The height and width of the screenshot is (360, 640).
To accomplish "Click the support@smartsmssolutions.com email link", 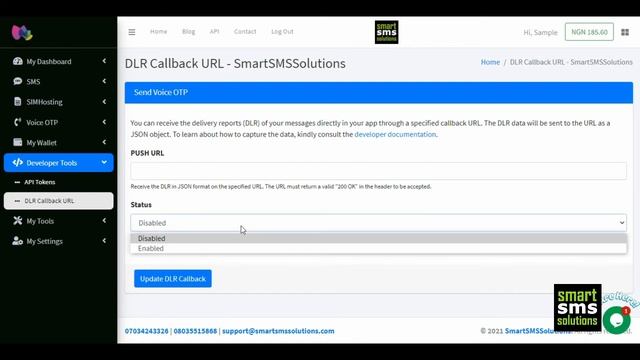I will (x=278, y=331).
